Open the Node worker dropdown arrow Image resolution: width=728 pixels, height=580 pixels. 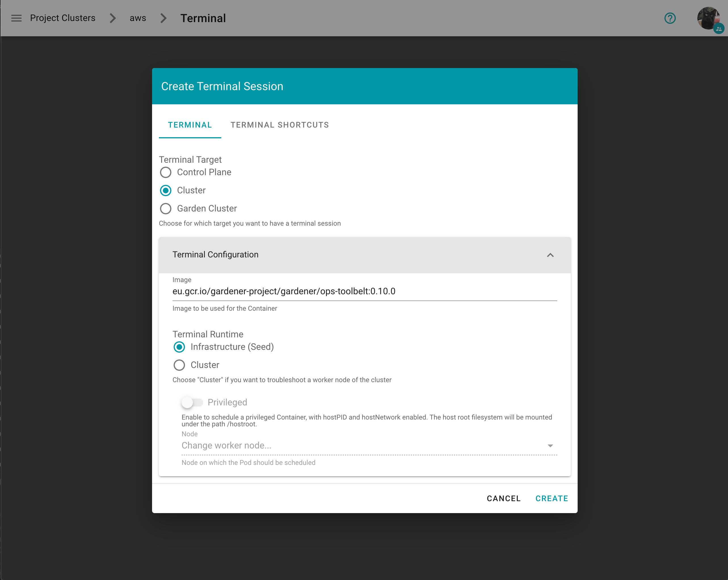click(550, 446)
